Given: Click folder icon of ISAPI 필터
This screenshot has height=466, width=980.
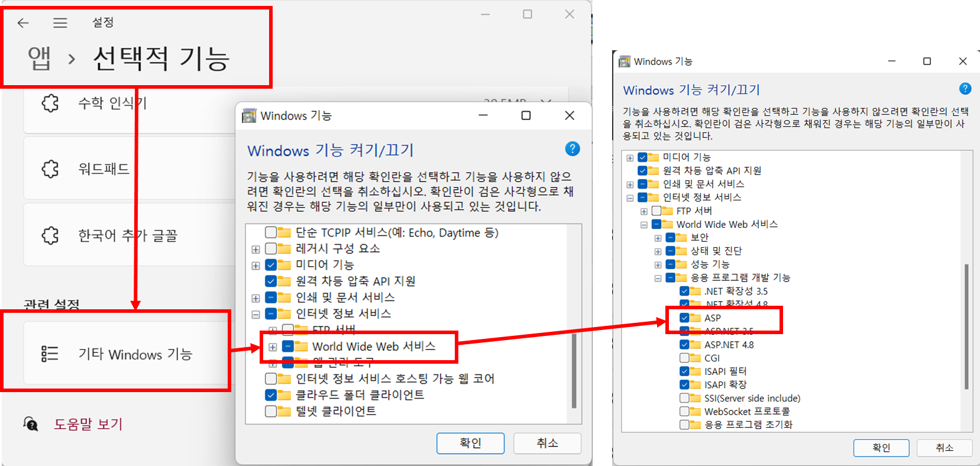Looking at the screenshot, I should 695,371.
